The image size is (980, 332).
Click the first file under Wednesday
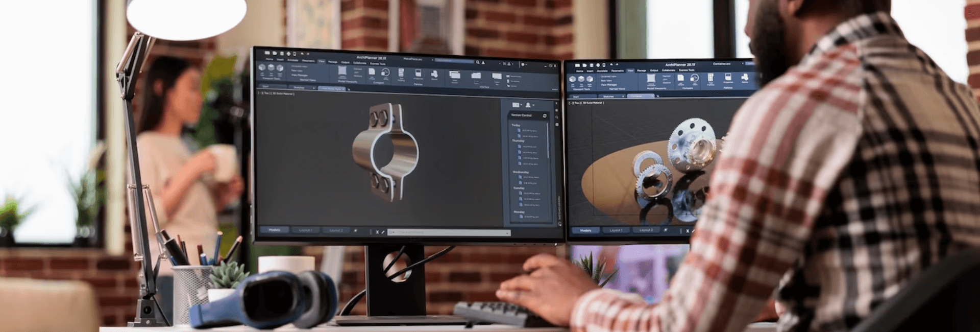point(529,177)
